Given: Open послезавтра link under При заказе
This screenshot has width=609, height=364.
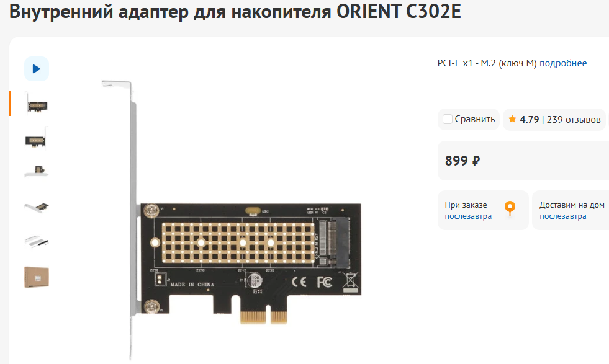Looking at the screenshot, I should coord(468,216).
